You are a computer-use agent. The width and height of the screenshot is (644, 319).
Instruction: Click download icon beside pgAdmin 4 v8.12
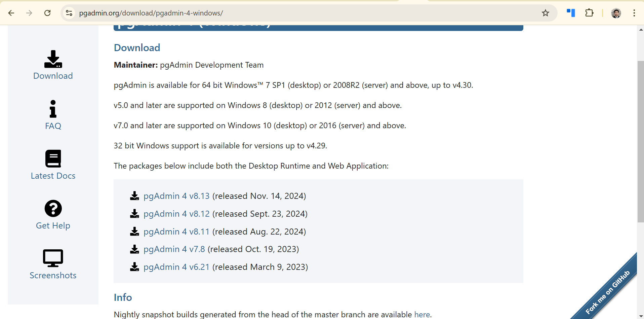click(x=134, y=214)
